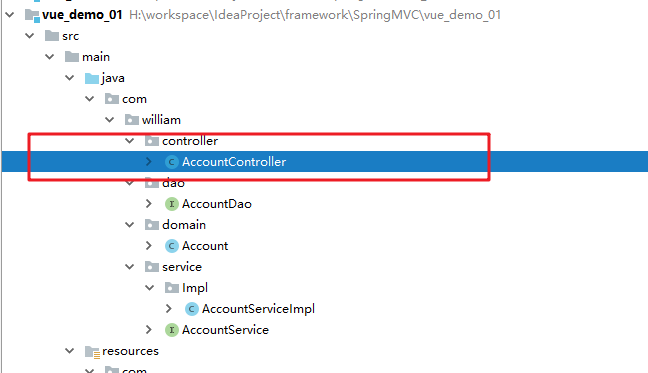Expand the AccountService interface arrow
Viewport: 648px width, 373px height.
point(149,330)
